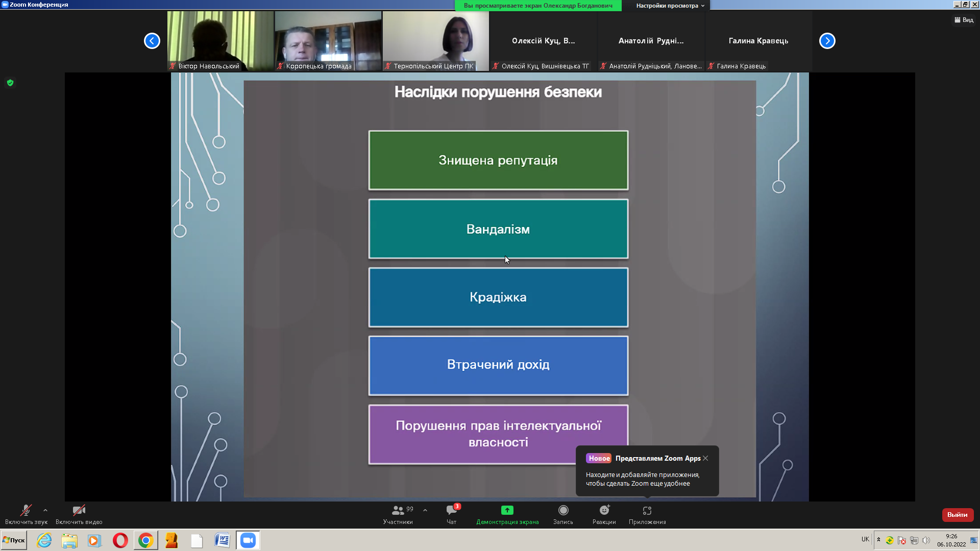Show next participants with right arrow
This screenshot has width=980, height=551.
tap(827, 41)
